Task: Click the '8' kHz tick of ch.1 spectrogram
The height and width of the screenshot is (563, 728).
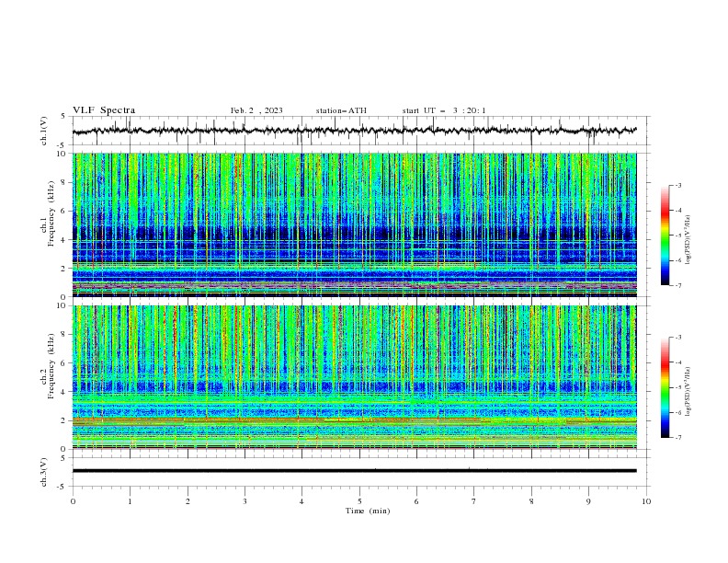Action: pyautogui.click(x=65, y=182)
